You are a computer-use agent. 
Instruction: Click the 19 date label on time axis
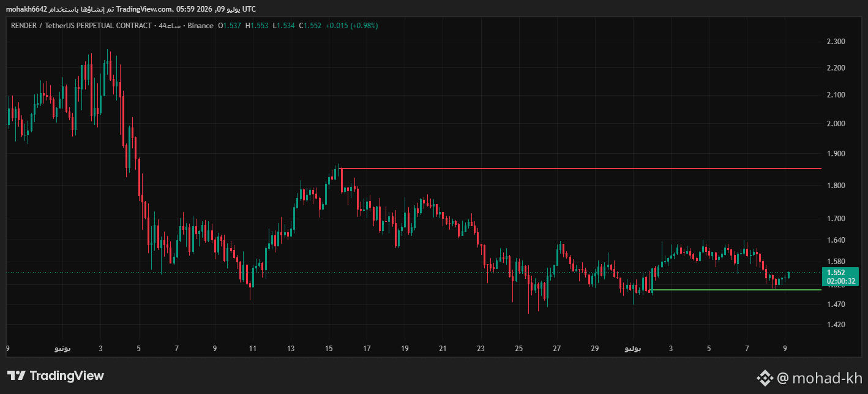pyautogui.click(x=405, y=349)
